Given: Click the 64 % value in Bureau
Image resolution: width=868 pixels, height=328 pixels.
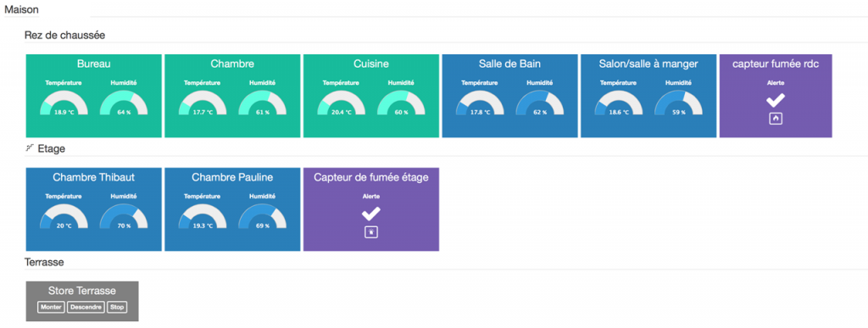Looking at the screenshot, I should [x=124, y=112].
